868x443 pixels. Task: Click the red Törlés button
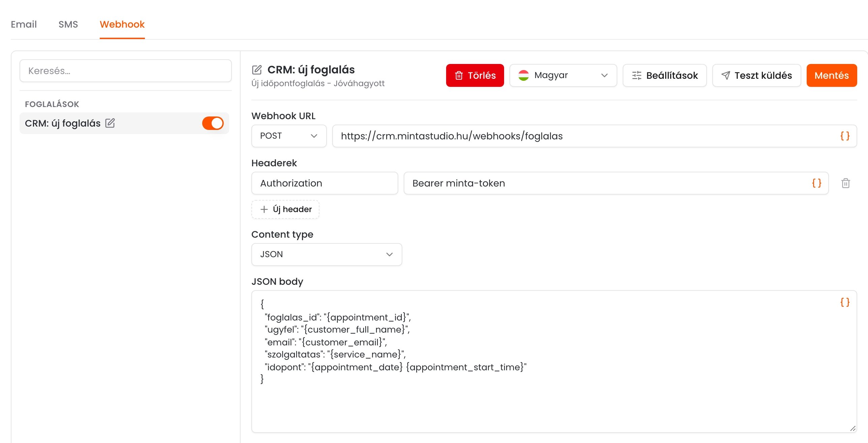click(x=475, y=75)
